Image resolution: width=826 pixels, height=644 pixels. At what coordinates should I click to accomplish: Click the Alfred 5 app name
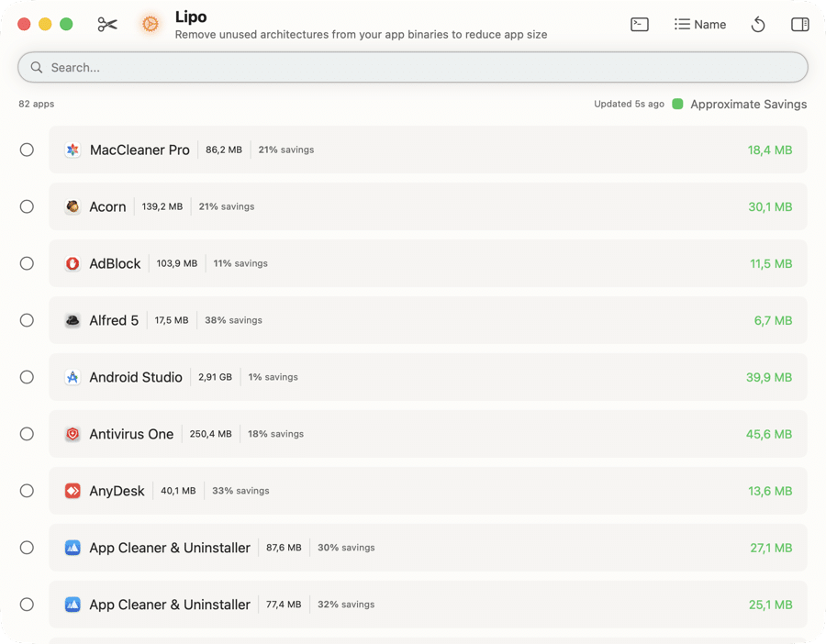(114, 321)
